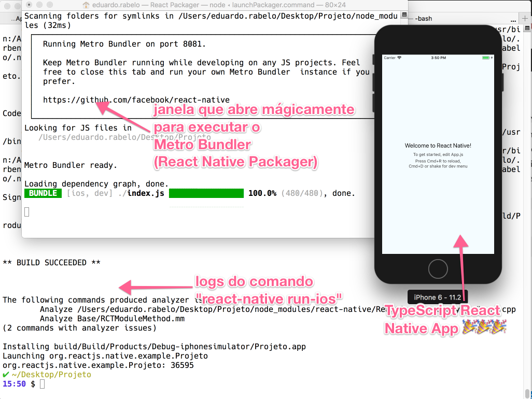Add a new terminal tab with plus button

(525, 18)
